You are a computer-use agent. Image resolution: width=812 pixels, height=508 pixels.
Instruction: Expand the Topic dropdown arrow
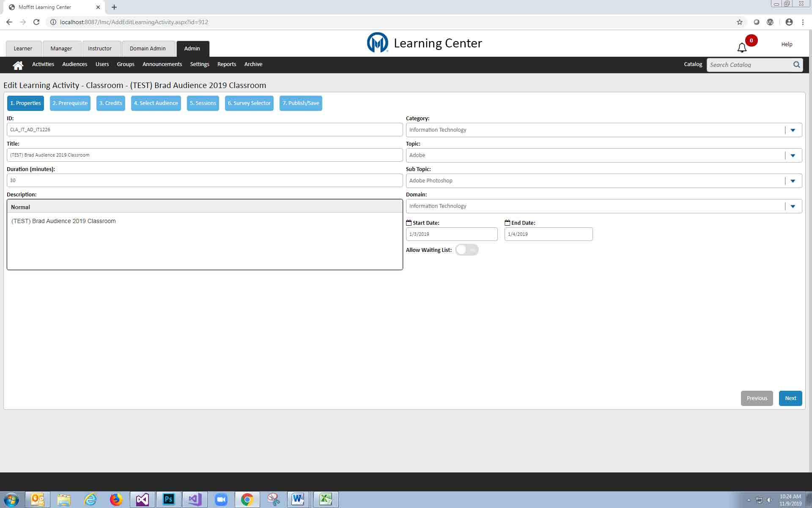[793, 155]
